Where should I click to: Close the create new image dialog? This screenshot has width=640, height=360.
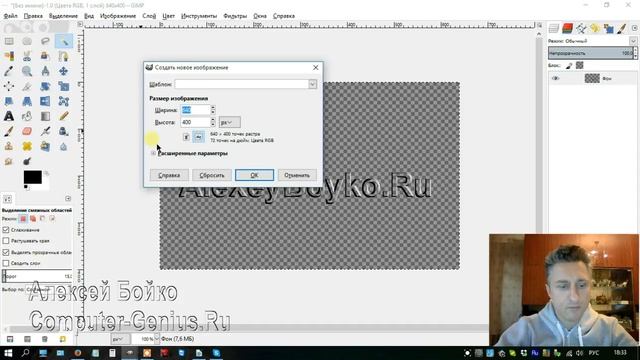[316, 67]
